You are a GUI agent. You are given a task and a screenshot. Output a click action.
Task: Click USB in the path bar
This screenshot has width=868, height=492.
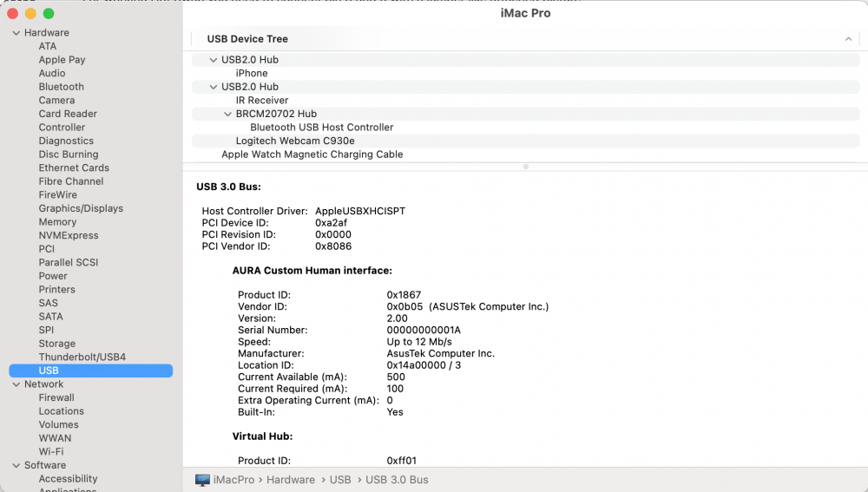coord(340,480)
